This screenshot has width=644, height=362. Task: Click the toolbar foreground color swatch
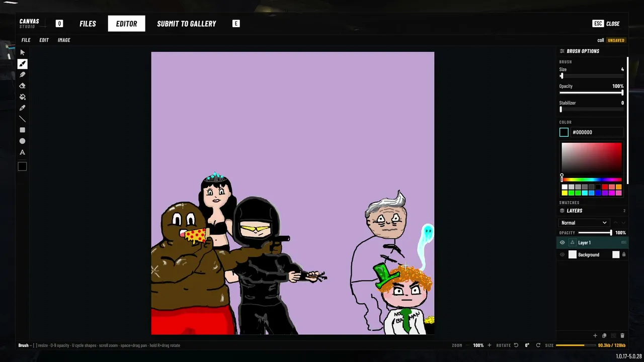pyautogui.click(x=22, y=167)
